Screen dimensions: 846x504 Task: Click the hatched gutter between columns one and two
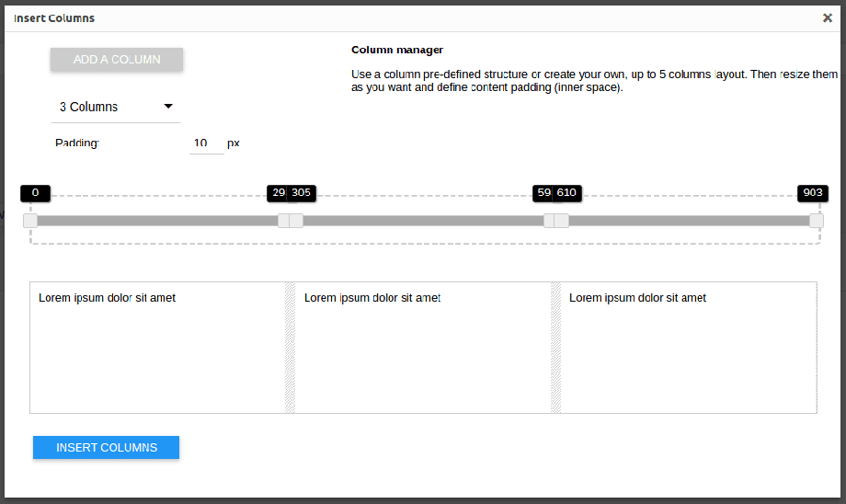(x=291, y=348)
